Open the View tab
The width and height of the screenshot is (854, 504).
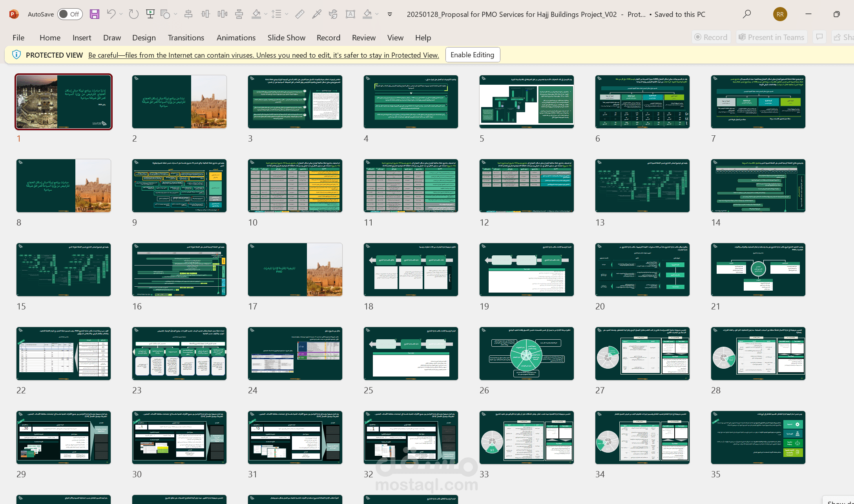pos(395,38)
